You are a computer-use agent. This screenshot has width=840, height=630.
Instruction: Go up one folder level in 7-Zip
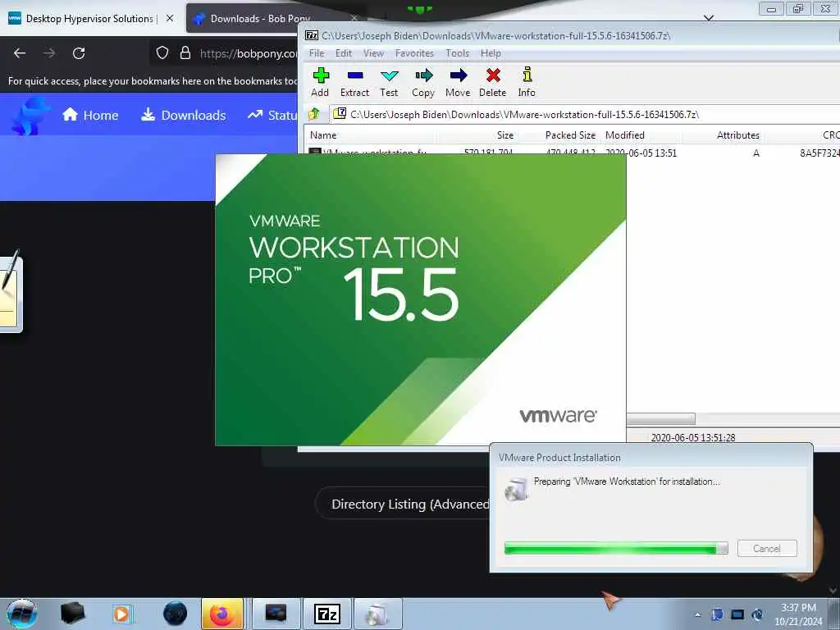click(x=314, y=113)
